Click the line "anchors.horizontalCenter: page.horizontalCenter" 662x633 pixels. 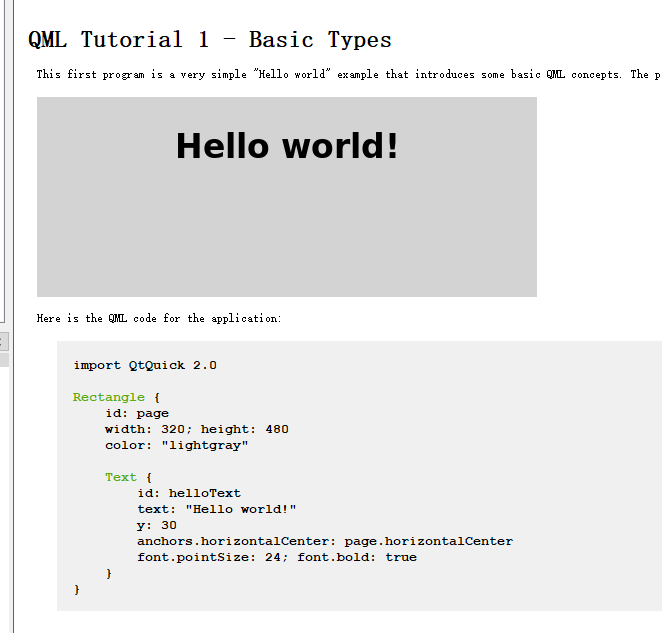[x=325, y=541]
